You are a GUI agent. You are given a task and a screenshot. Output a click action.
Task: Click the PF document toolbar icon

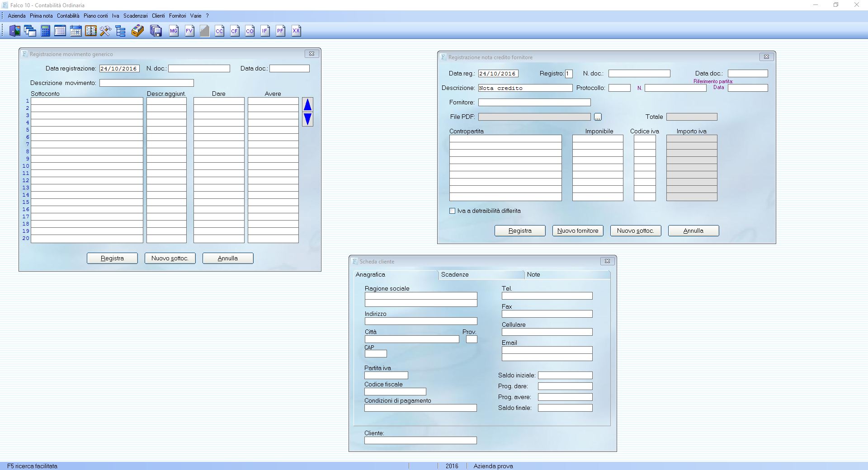pyautogui.click(x=281, y=31)
